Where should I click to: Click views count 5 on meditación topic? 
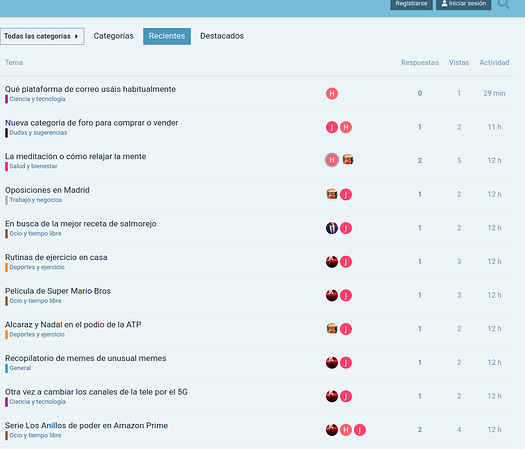[x=459, y=161]
